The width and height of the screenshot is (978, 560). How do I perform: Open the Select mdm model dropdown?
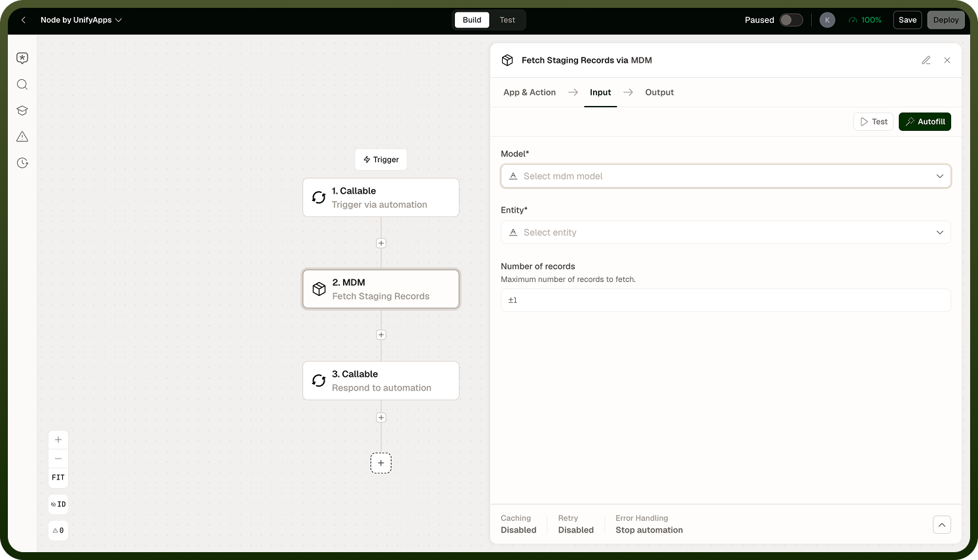(x=725, y=176)
